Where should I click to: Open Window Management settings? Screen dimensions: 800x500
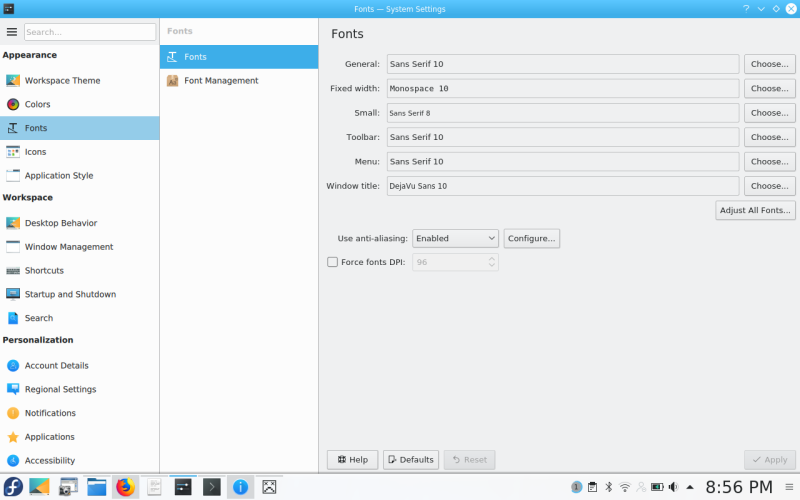(x=80, y=246)
